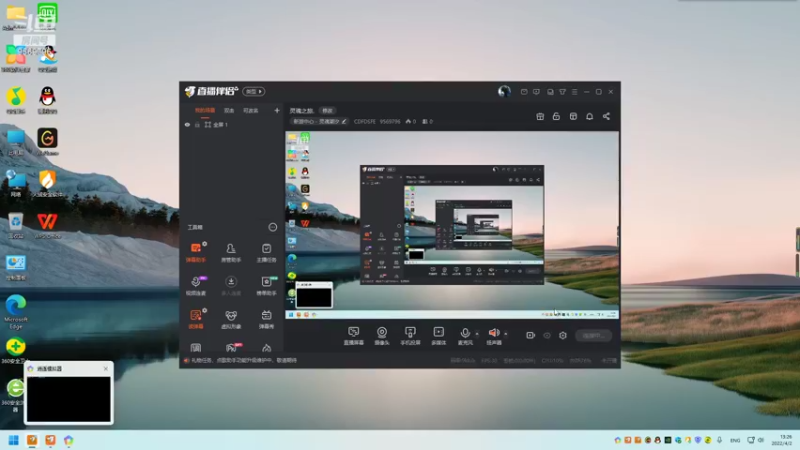Screen dimensions: 800x450
Task: Open the notification bell icon
Action: click(x=589, y=116)
